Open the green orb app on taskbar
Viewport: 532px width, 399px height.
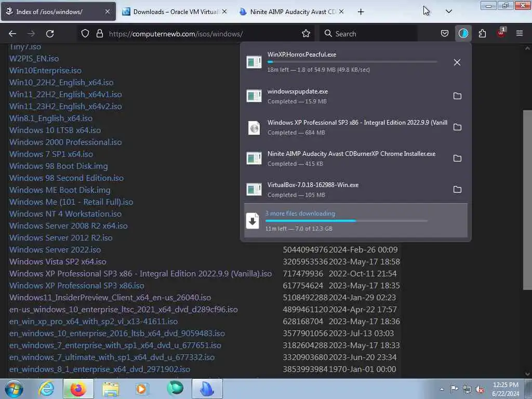click(175, 388)
